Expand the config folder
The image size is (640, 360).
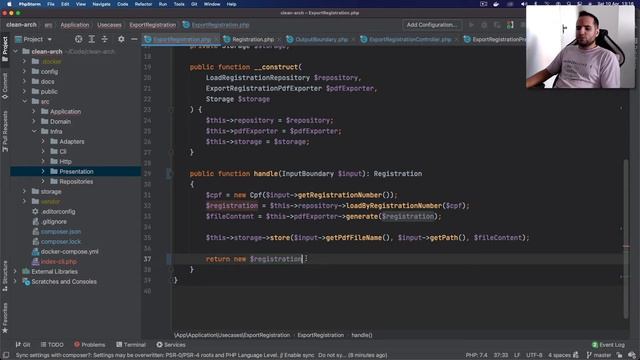click(x=24, y=71)
